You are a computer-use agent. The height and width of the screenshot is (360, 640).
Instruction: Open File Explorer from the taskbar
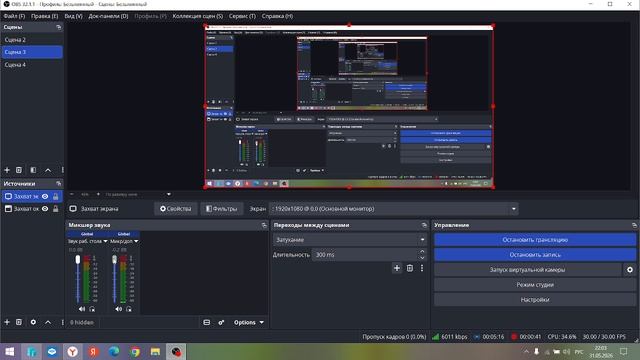coord(155,351)
